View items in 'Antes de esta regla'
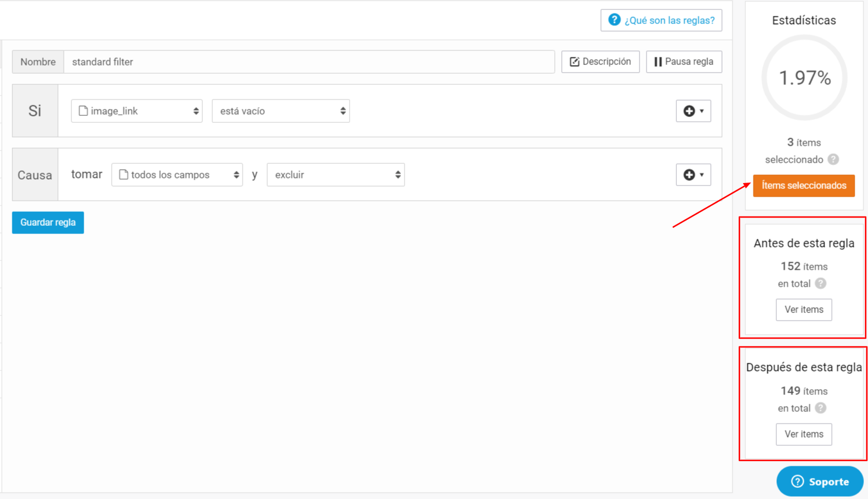The height and width of the screenshot is (499, 868). click(x=804, y=309)
